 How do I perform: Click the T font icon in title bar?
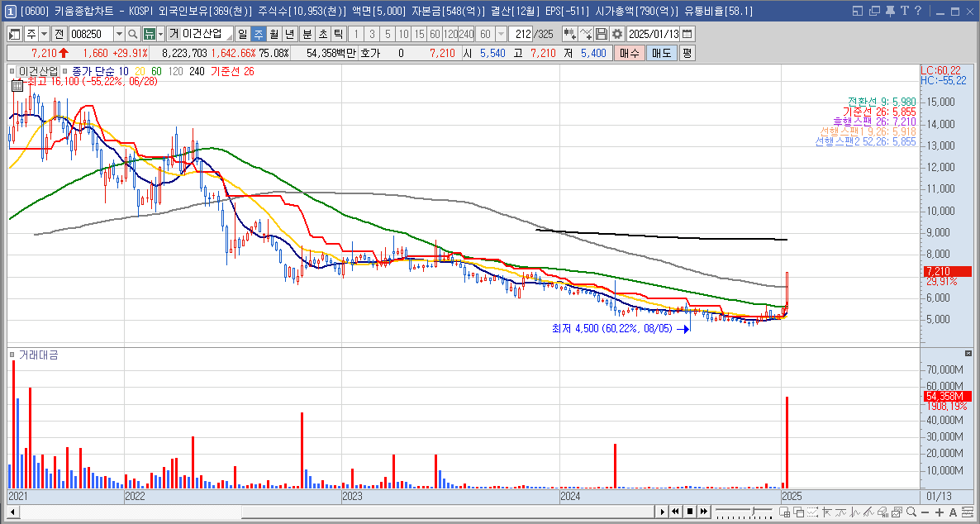904,11
